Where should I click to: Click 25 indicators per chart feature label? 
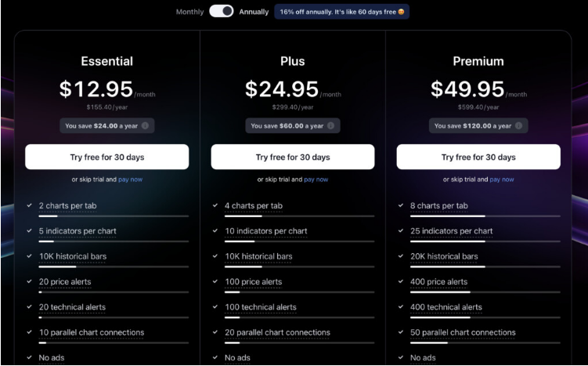click(452, 231)
